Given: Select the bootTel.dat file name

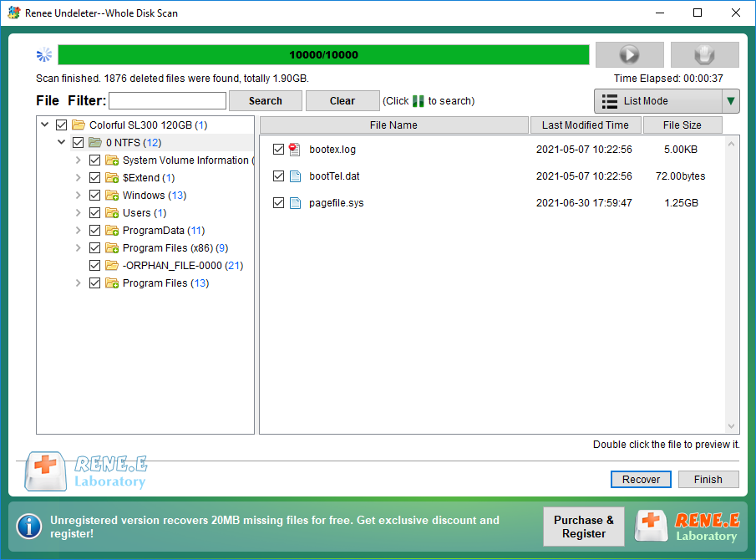Looking at the screenshot, I should (334, 176).
